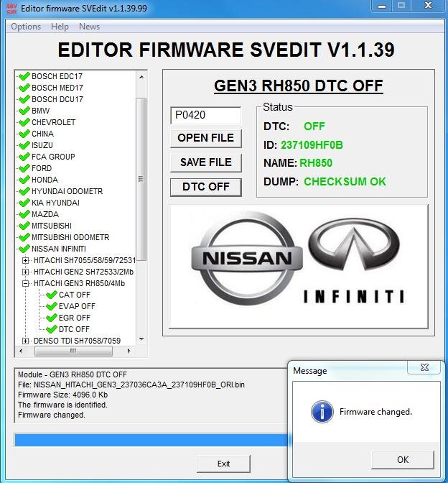Image resolution: width=448 pixels, height=483 pixels.
Task: Select EVAP OFF under GEN3 RH850
Action: pyautogui.click(x=77, y=306)
